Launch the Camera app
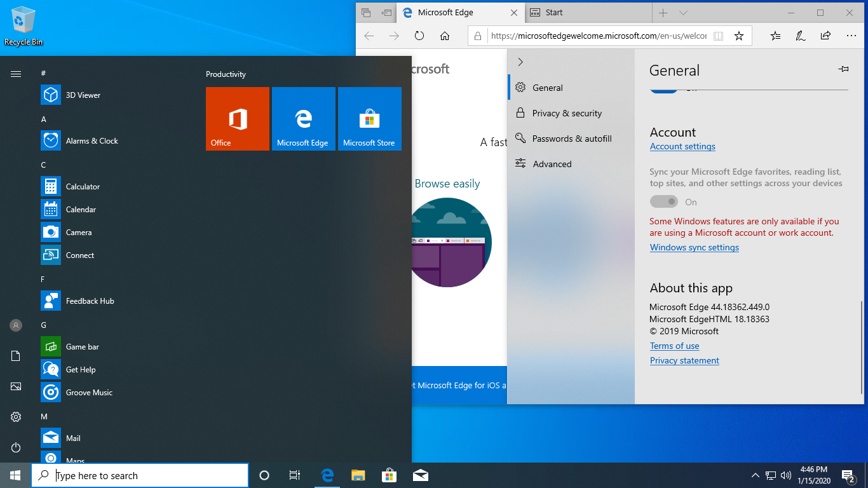 114,233
